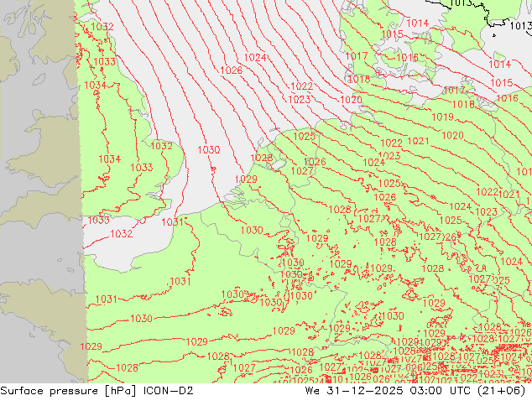The width and height of the screenshot is (532, 411).
Task: Select the 1023 label over the North Sea
Action: click(x=300, y=99)
